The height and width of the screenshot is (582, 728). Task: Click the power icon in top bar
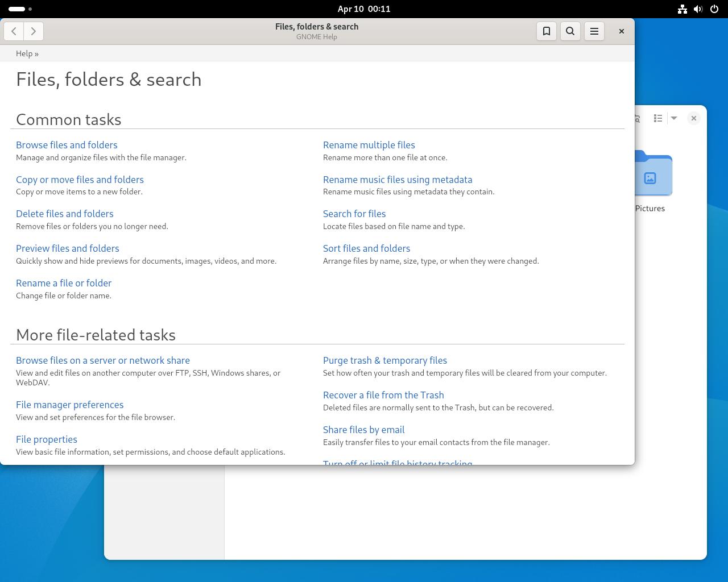pyautogui.click(x=715, y=9)
